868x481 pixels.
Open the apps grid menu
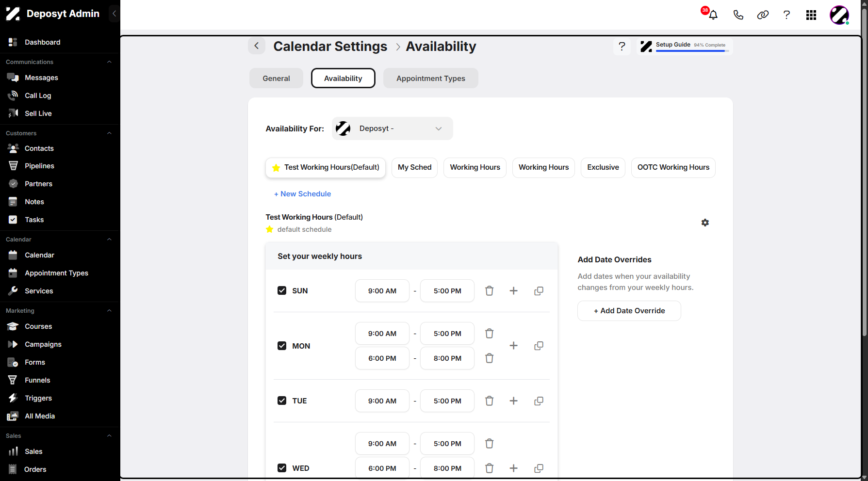pyautogui.click(x=811, y=15)
